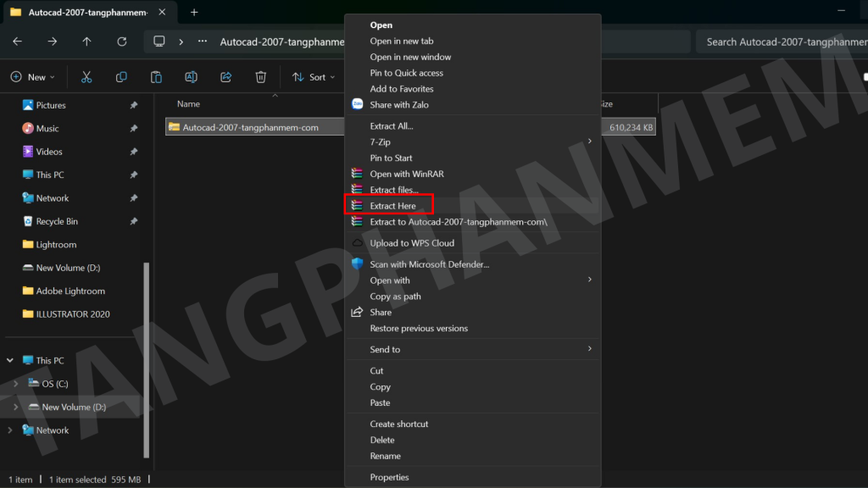This screenshot has height=488, width=868.
Task: Open the Send to submenu
Action: pos(385,350)
